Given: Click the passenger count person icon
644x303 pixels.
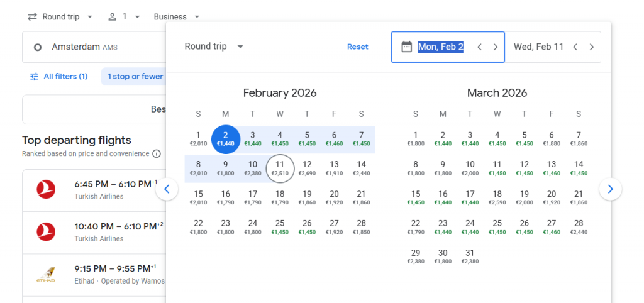Looking at the screenshot, I should click(113, 17).
